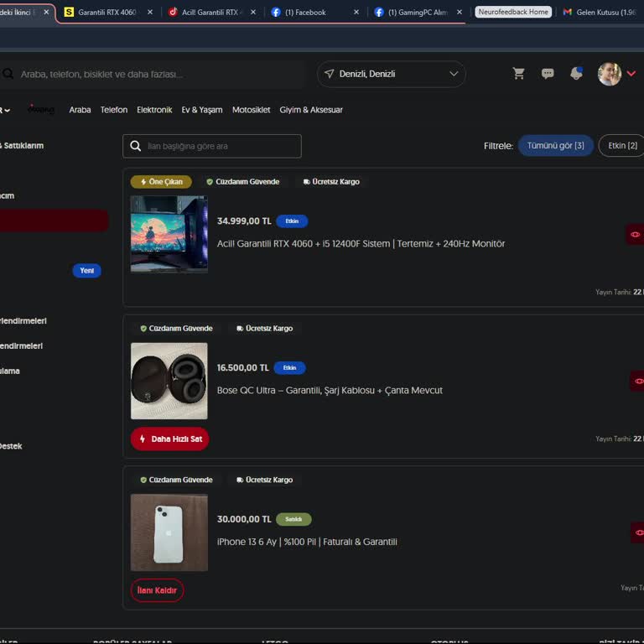The height and width of the screenshot is (644, 644).
Task: Open the shopping cart icon
Action: click(x=519, y=74)
